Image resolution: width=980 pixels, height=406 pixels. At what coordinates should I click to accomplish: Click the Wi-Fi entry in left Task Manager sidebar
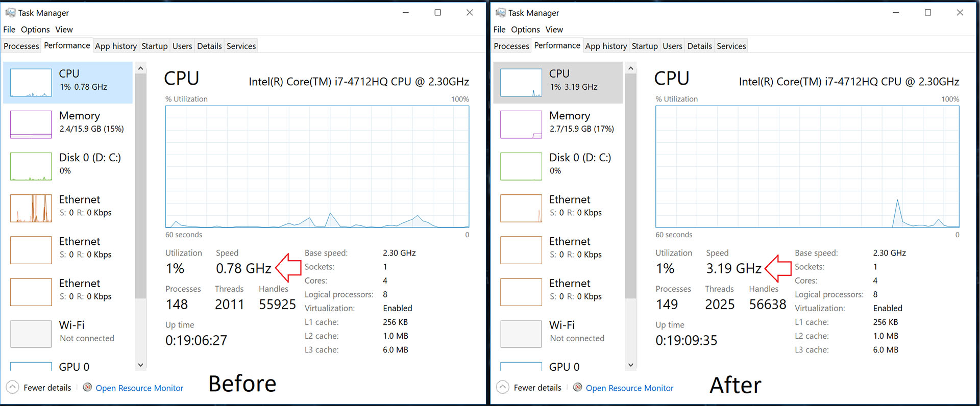point(68,334)
